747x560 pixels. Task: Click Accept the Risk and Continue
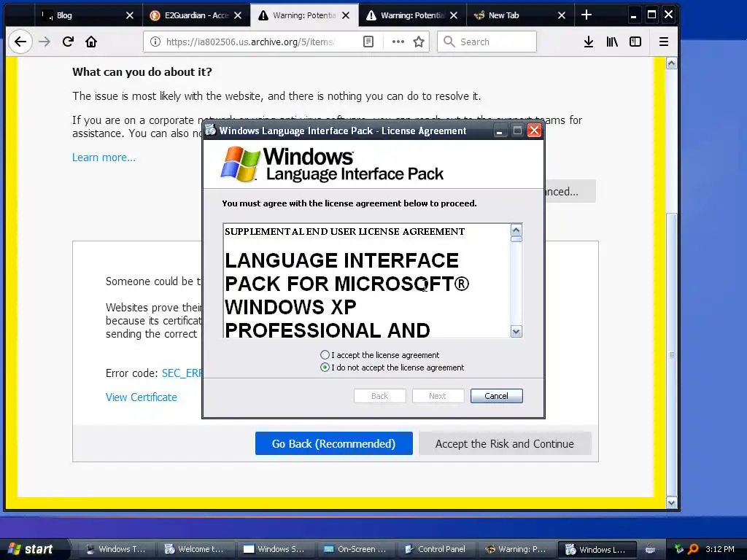pos(505,443)
